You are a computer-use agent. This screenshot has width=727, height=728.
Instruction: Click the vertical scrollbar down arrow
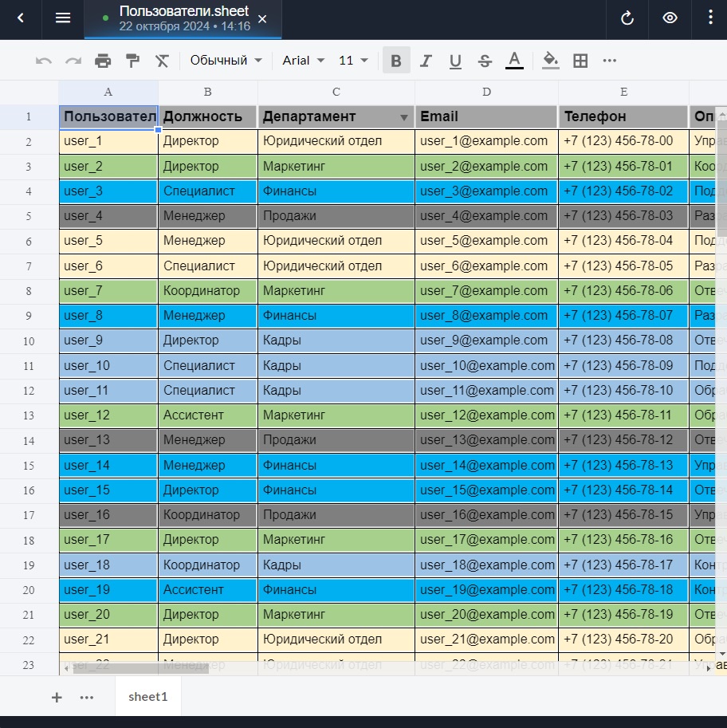pos(722,654)
